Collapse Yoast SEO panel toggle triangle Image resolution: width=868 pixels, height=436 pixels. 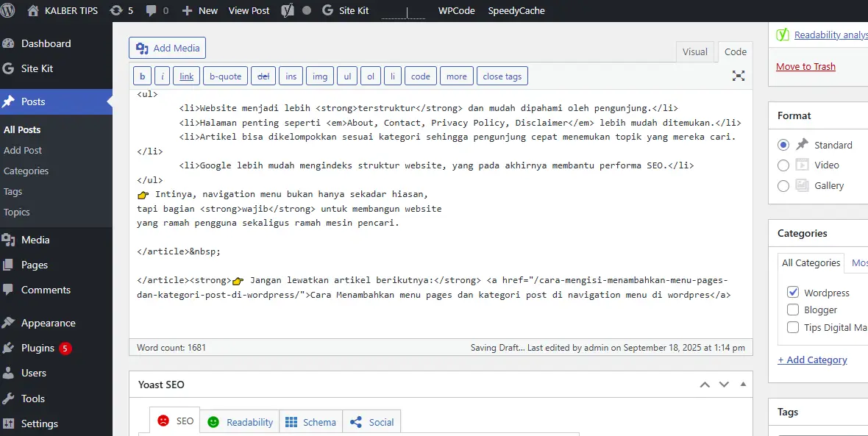(742, 385)
